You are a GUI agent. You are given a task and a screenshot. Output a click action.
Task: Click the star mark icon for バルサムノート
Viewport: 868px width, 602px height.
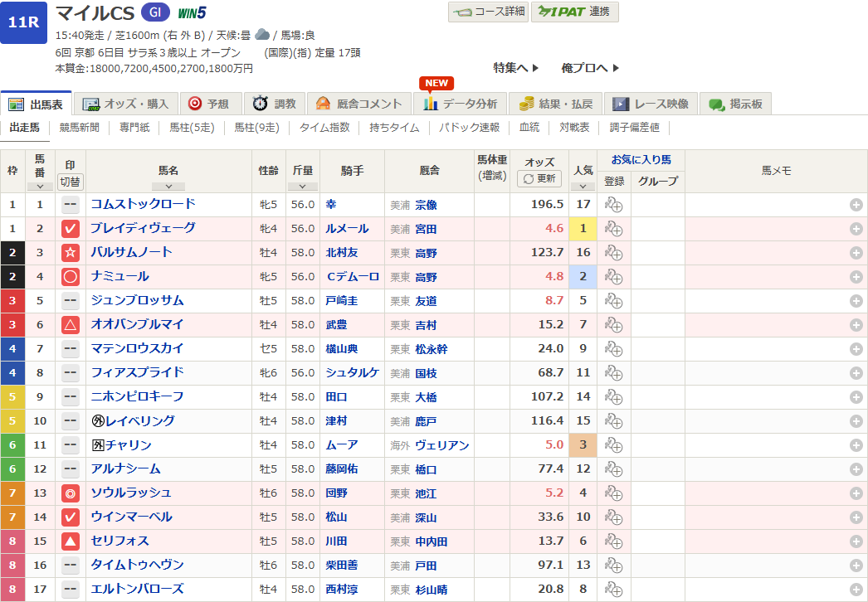pyautogui.click(x=71, y=253)
